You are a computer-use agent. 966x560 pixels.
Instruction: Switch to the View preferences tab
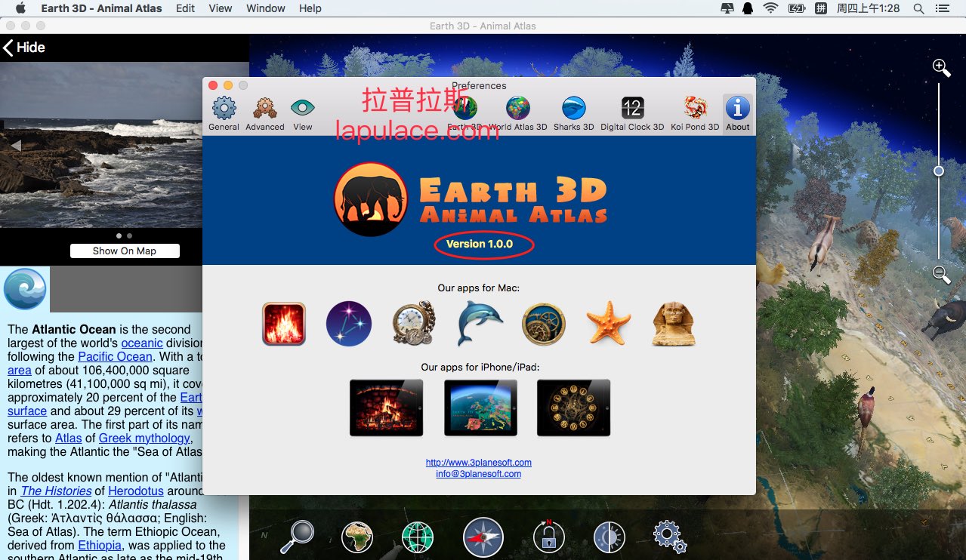(x=302, y=113)
